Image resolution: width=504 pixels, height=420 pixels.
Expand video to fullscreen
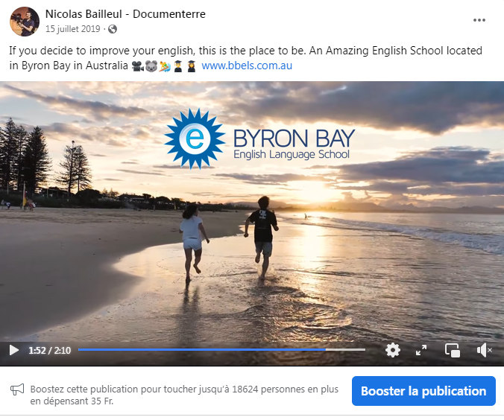point(421,350)
